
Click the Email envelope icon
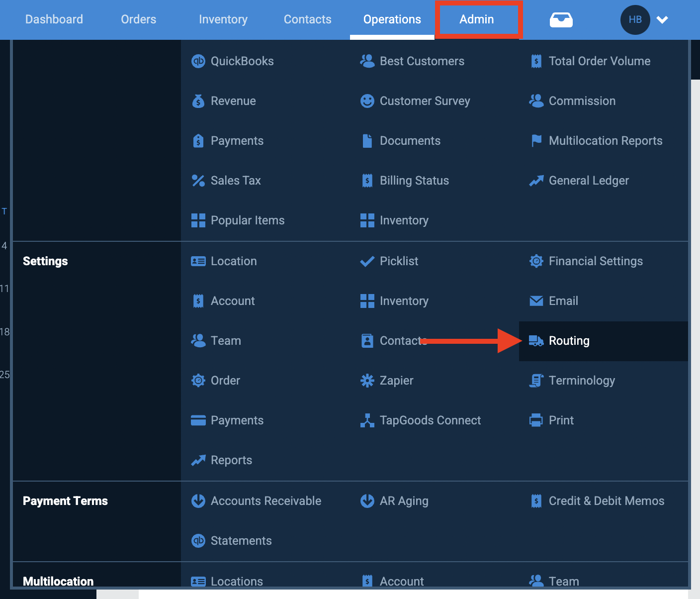coord(536,301)
